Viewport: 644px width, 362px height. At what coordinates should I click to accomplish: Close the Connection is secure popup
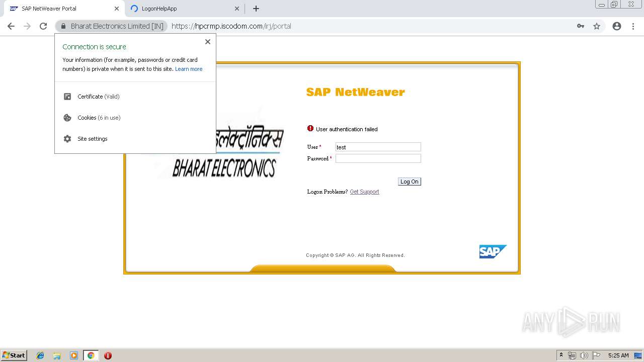[x=208, y=42]
